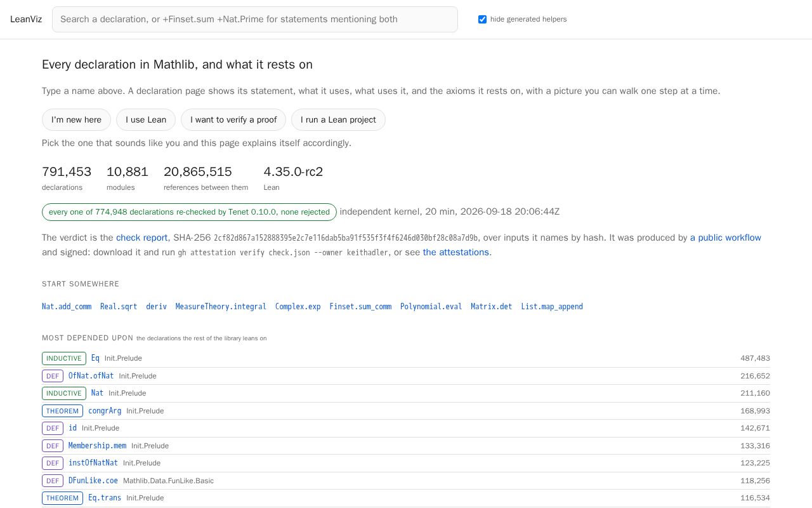812x508 pixels.
Task: Open Finset.sum_comm declaration
Action: 360,306
